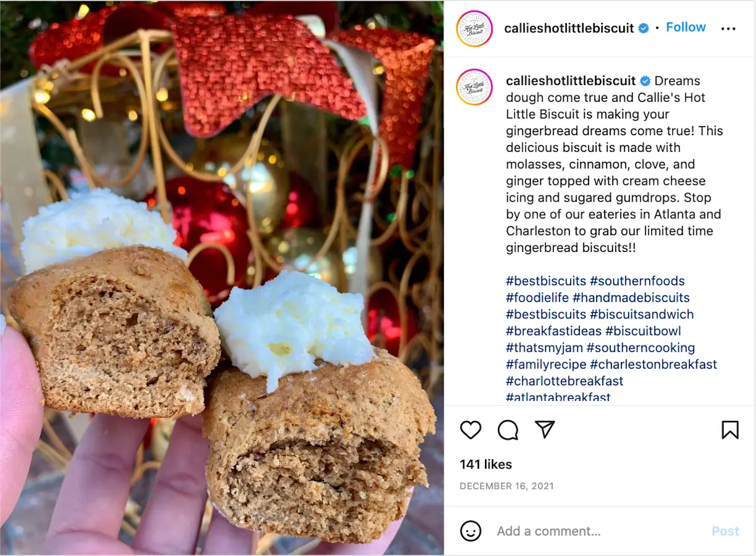The width and height of the screenshot is (756, 556).
Task: Open callieshotlittlebiscuit username in header
Action: [569, 28]
